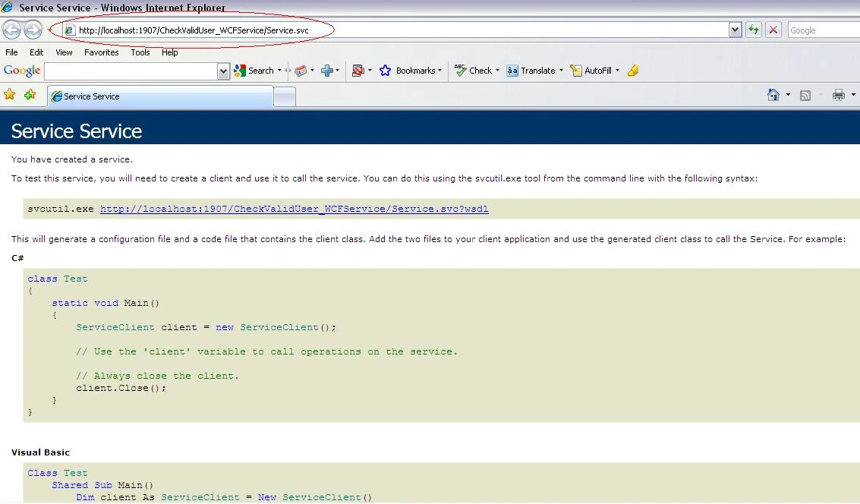This screenshot has width=860, height=504.
Task: Click the Print icon
Action: coord(839,95)
